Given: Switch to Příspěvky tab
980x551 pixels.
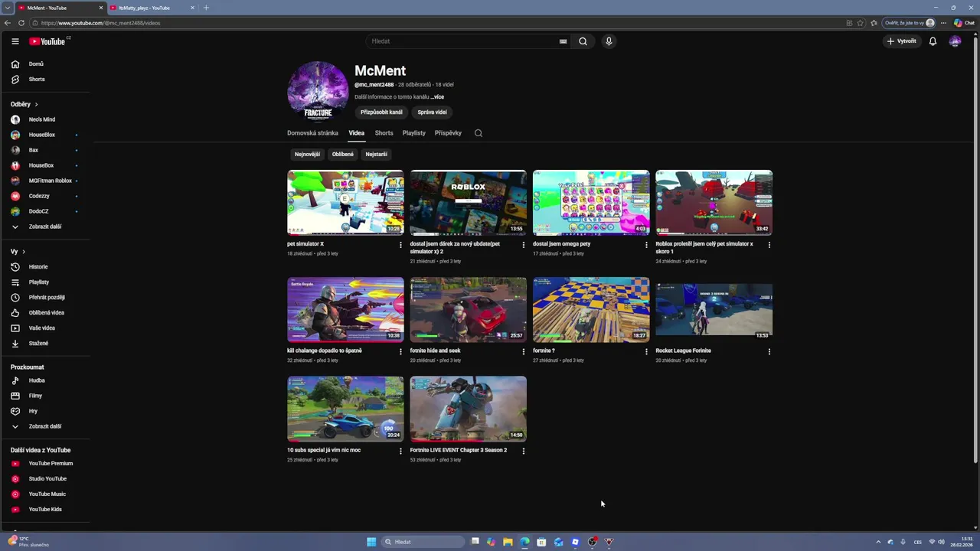Looking at the screenshot, I should (x=448, y=133).
